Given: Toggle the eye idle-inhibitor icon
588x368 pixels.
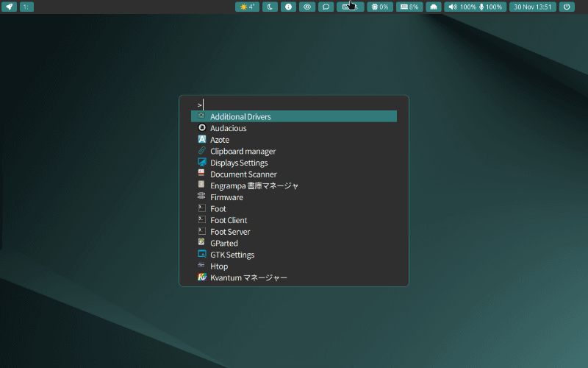Looking at the screenshot, I should point(307,7).
